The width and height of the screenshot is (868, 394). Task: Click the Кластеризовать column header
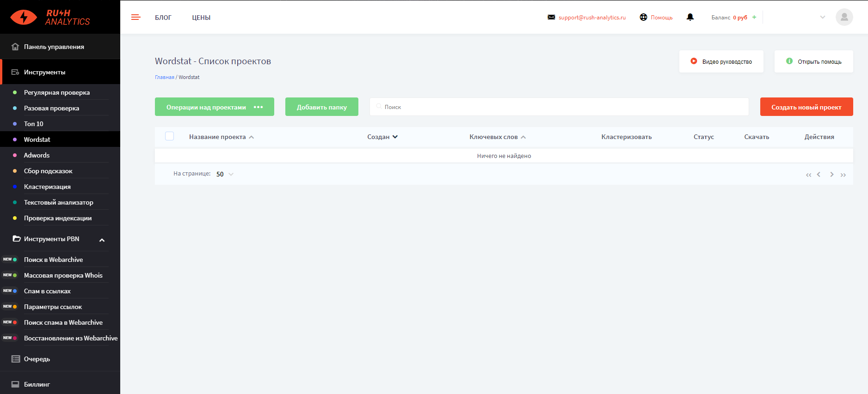(627, 137)
